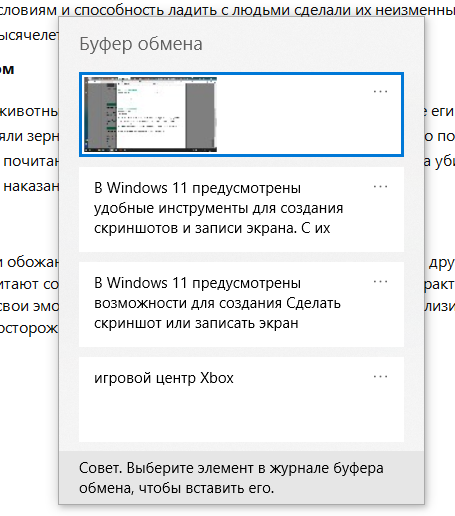The image size is (455, 516).
Task: Place cursor on the word "способность" in the document
Action: [x=119, y=10]
